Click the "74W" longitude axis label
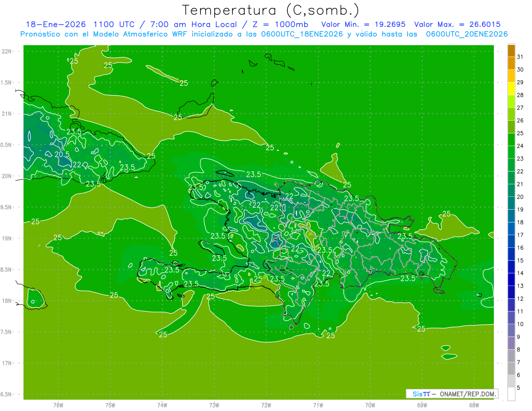The width and height of the screenshot is (532, 411). tap(162, 405)
